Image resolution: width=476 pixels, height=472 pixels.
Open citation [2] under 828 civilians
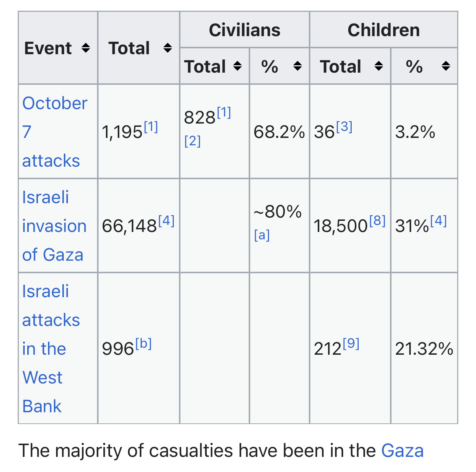(192, 141)
